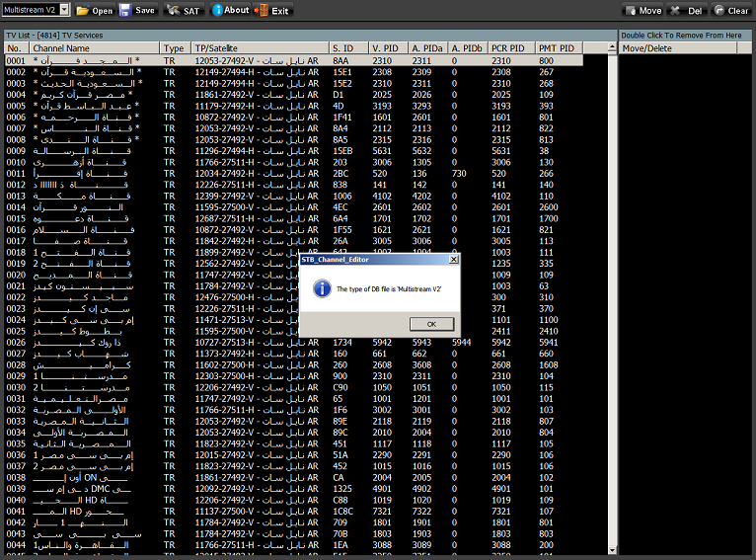Click TR type cell in row 0020

point(169,275)
